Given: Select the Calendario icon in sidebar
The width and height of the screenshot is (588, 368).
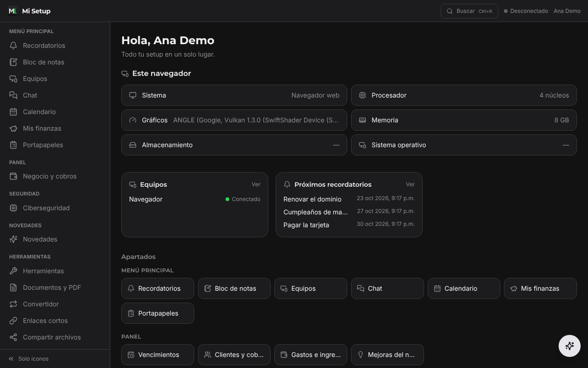Looking at the screenshot, I should coord(13,112).
